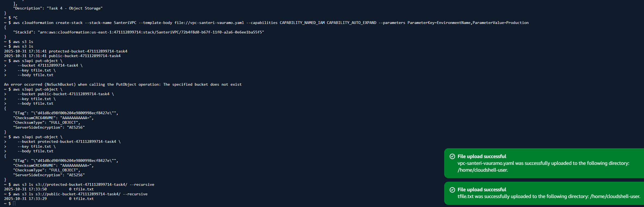Image resolution: width=644 pixels, height=207 pixels.
Task: Click the "Task 4 - Object Storage" description line
Action: click(58, 8)
